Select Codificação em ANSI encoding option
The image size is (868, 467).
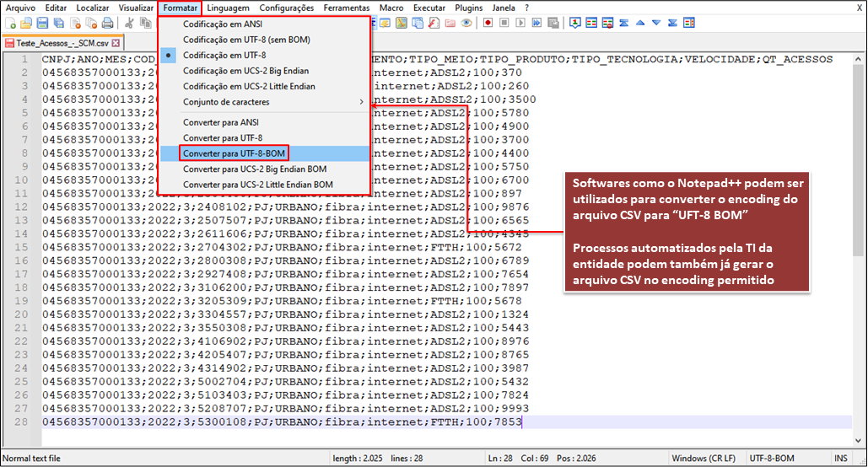click(x=223, y=24)
